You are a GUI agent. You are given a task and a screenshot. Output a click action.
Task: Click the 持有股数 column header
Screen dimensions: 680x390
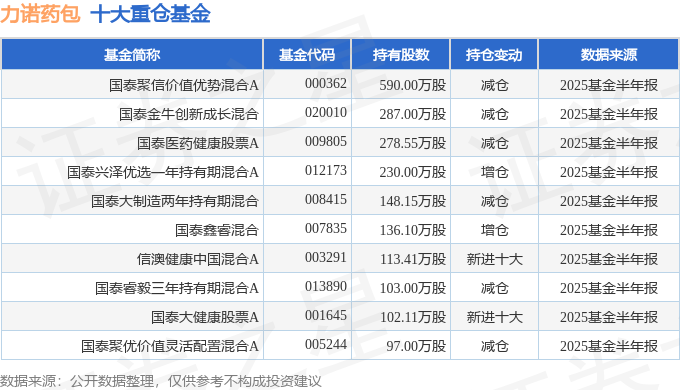click(x=401, y=55)
